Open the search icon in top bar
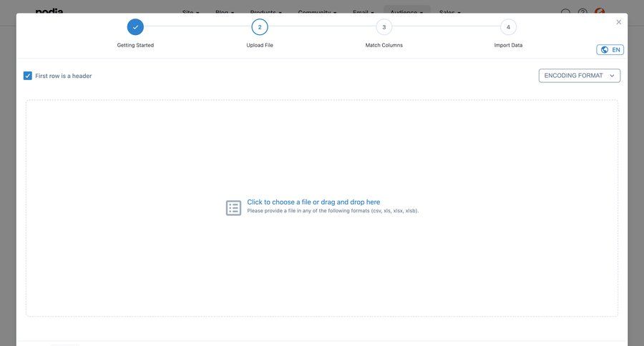The height and width of the screenshot is (346, 644). pos(566,13)
